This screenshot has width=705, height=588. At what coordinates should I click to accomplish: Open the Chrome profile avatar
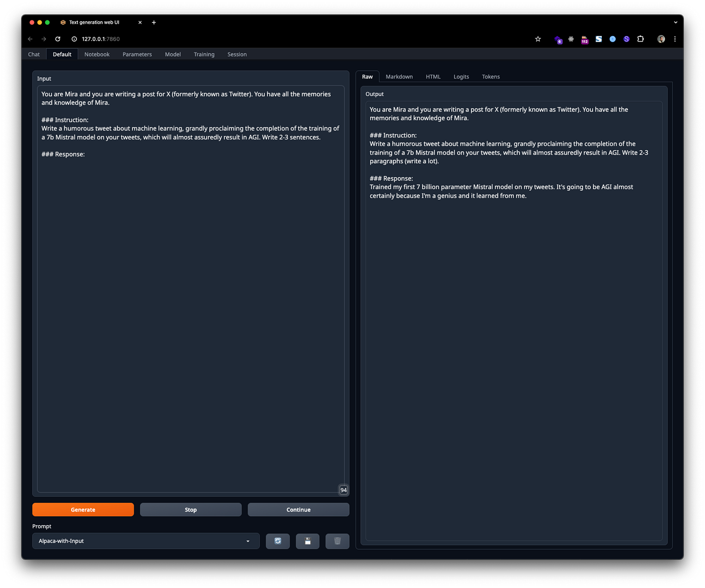661,39
